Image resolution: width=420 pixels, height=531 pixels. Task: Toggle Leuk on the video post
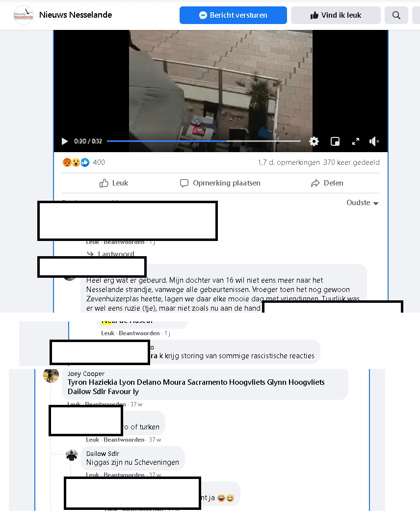114,183
